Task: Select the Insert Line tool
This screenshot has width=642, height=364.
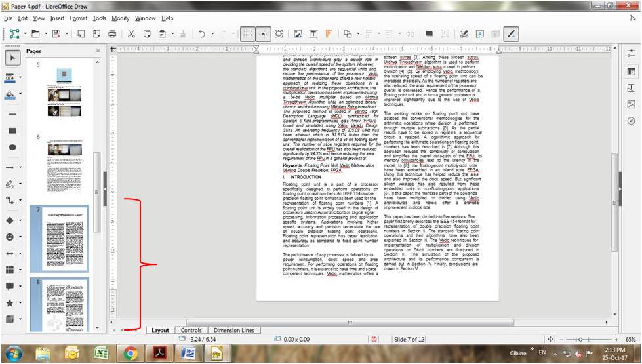Action: (x=12, y=114)
